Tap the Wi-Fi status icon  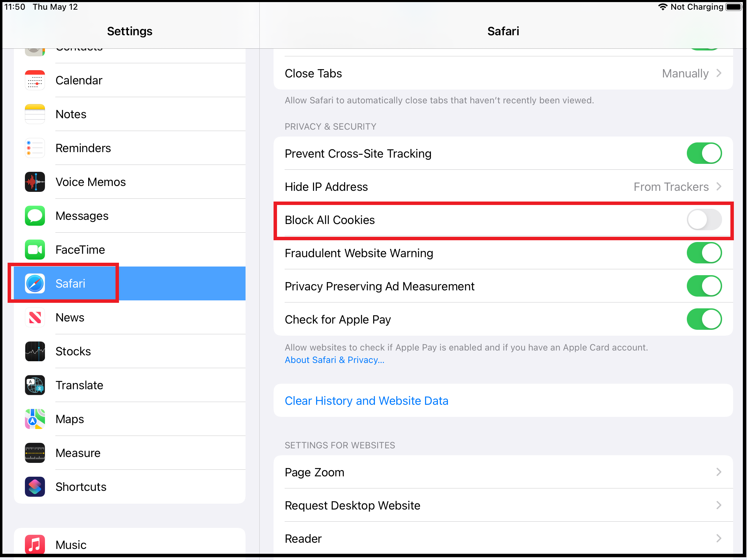coord(662,7)
